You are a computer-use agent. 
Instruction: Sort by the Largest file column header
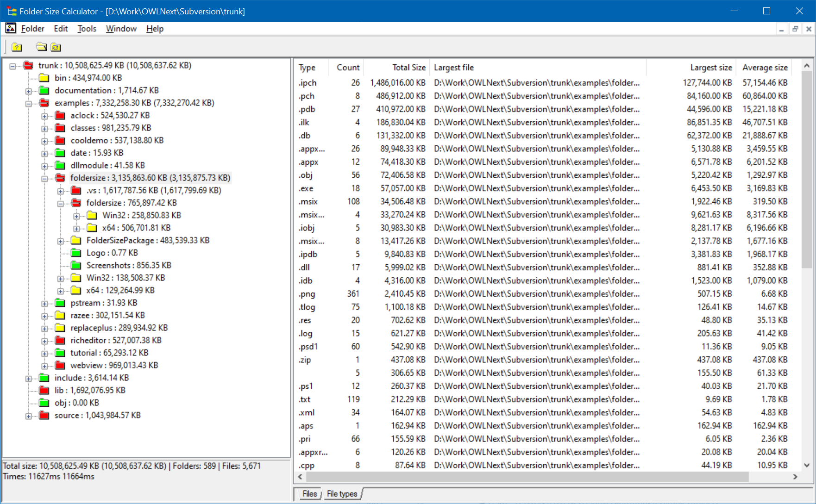pos(538,68)
